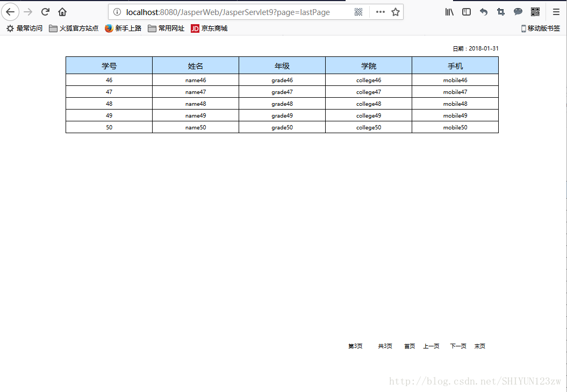Click the 姓名 column header

click(x=196, y=66)
